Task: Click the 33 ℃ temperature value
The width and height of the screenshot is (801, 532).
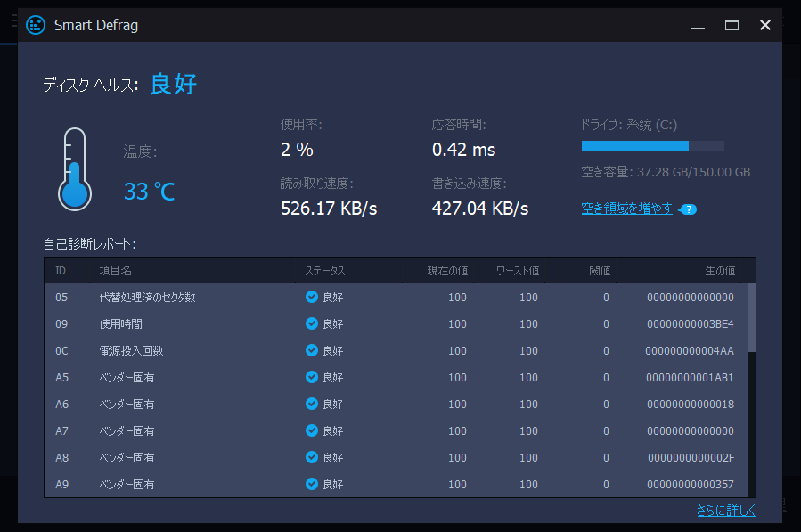Action: click(x=149, y=192)
